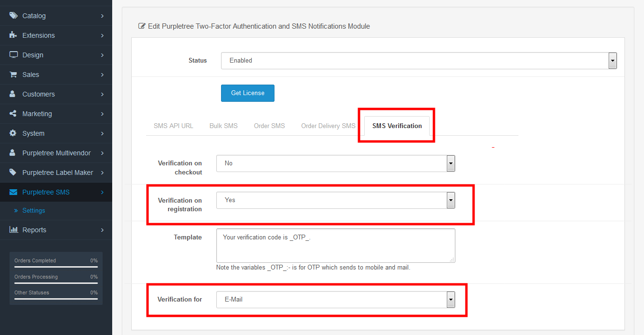Image resolution: width=644 pixels, height=335 pixels.
Task: Click the Verification for label
Action: [180, 300]
